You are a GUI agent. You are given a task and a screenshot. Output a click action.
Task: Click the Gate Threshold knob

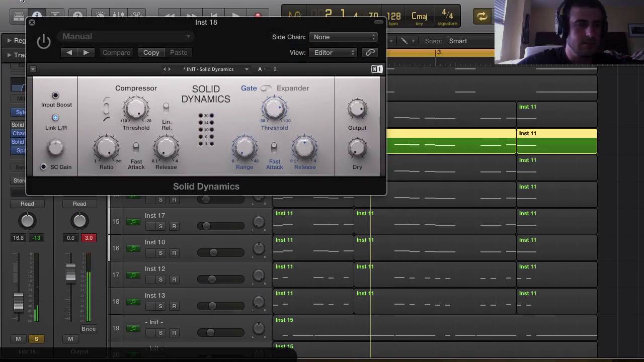click(x=274, y=109)
